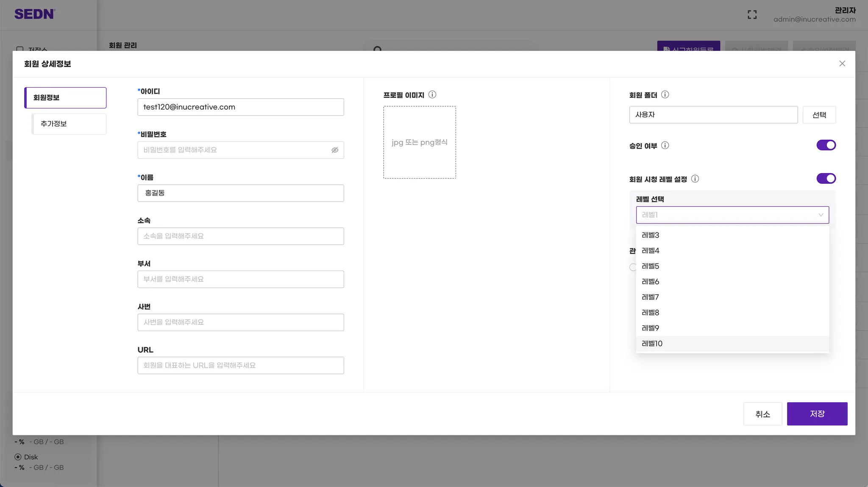Viewport: 868px width, 487px height.
Task: Close the 회원 상세정보 dialog
Action: 842,64
